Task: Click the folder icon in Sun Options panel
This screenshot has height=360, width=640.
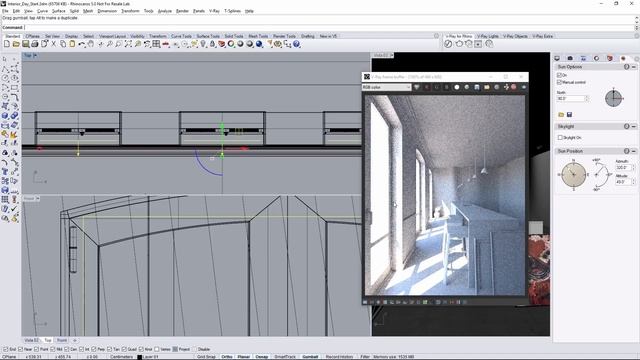Action: (561, 115)
